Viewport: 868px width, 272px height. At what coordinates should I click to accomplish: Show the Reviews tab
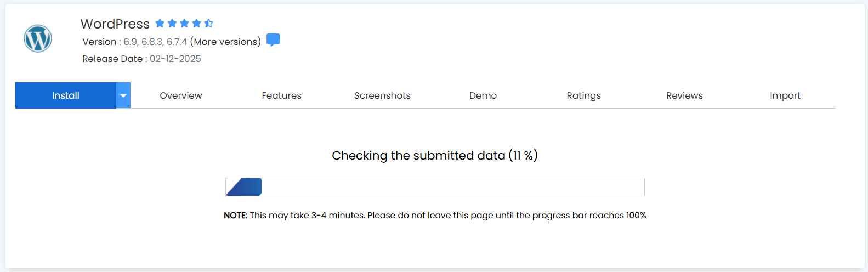tap(684, 95)
